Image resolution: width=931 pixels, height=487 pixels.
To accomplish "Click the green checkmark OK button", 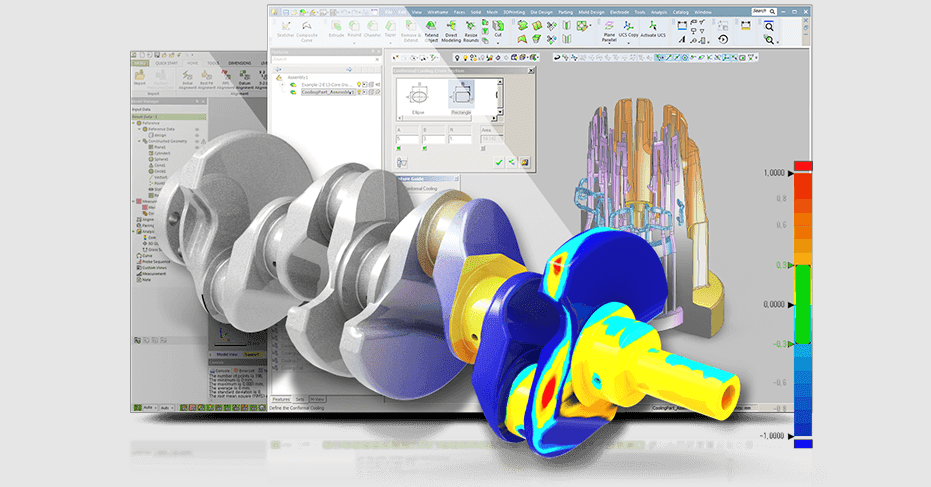I will (x=499, y=162).
